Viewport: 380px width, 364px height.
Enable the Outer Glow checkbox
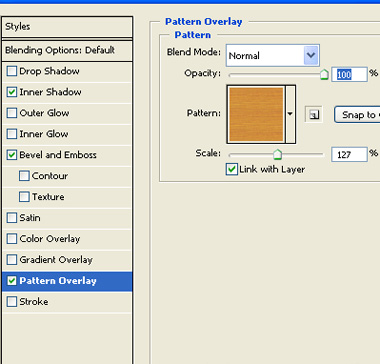[x=12, y=113]
